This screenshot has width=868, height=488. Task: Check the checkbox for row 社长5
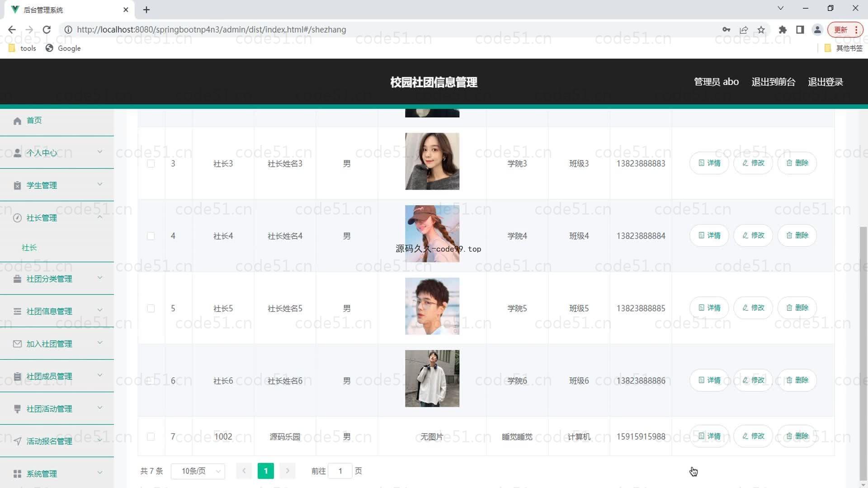(151, 308)
